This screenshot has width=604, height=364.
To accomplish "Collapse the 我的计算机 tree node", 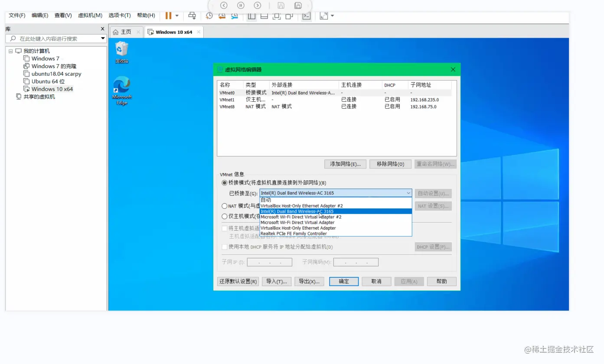I will (x=10, y=51).
